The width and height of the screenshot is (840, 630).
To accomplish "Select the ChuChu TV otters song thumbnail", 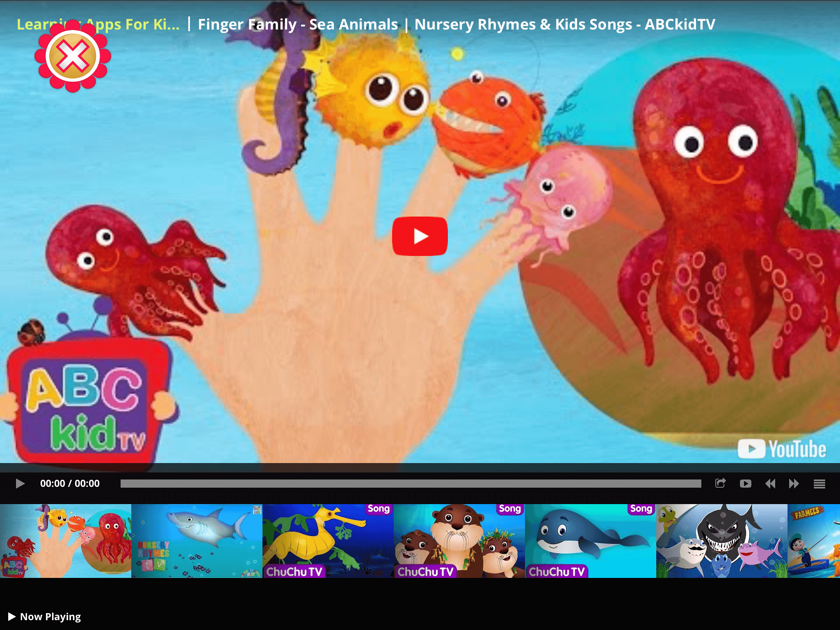I will click(459, 541).
